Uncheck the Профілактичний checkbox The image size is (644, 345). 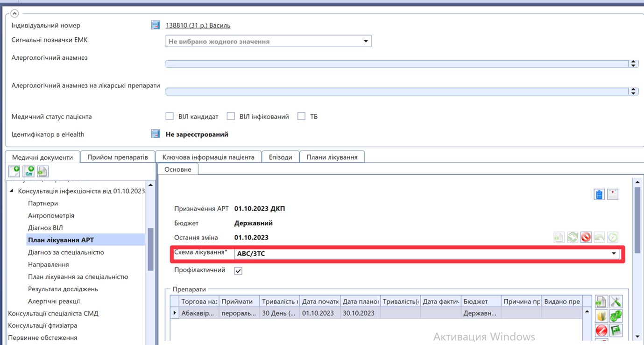point(238,271)
